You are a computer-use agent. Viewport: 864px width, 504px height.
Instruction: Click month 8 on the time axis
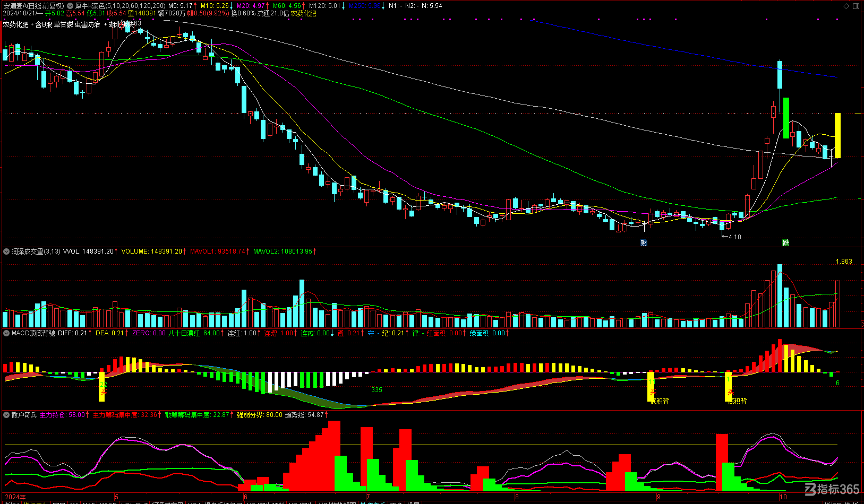[517, 497]
